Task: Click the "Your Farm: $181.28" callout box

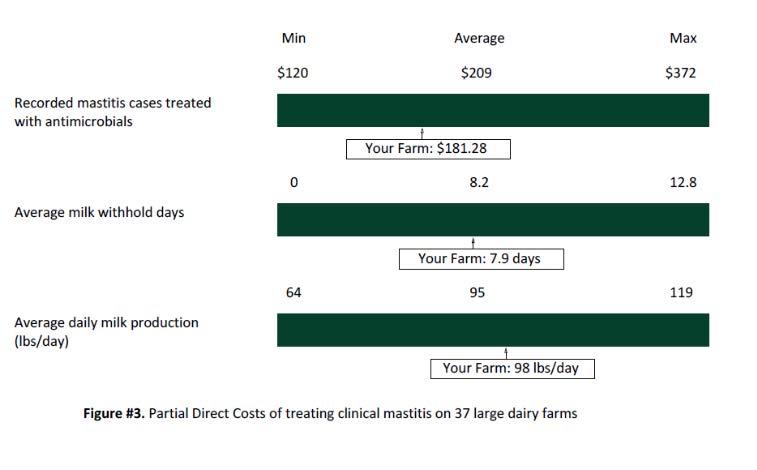Action: tap(428, 149)
